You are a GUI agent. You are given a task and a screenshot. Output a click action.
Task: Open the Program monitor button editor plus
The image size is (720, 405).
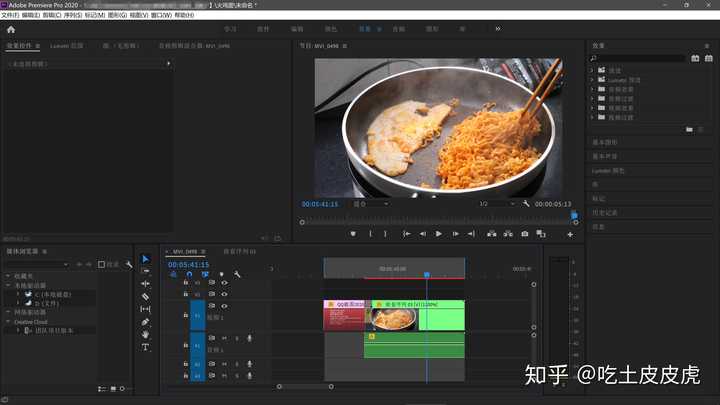[570, 234]
